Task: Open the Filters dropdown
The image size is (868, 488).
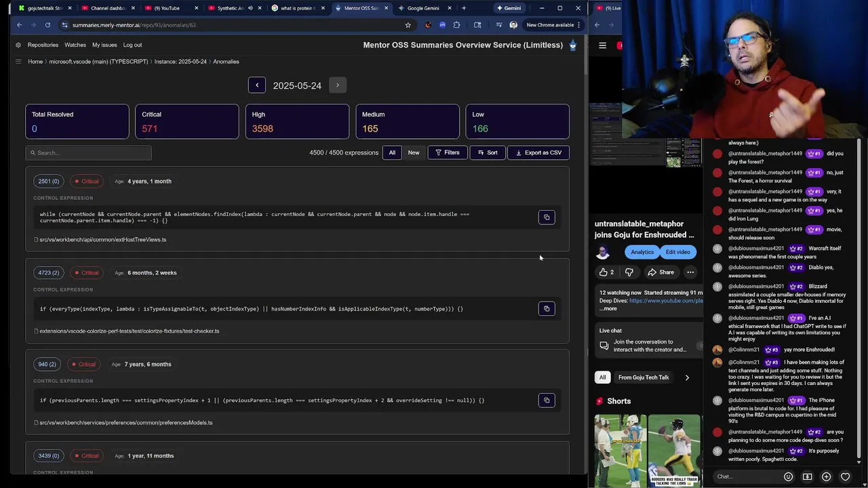Action: pos(448,152)
